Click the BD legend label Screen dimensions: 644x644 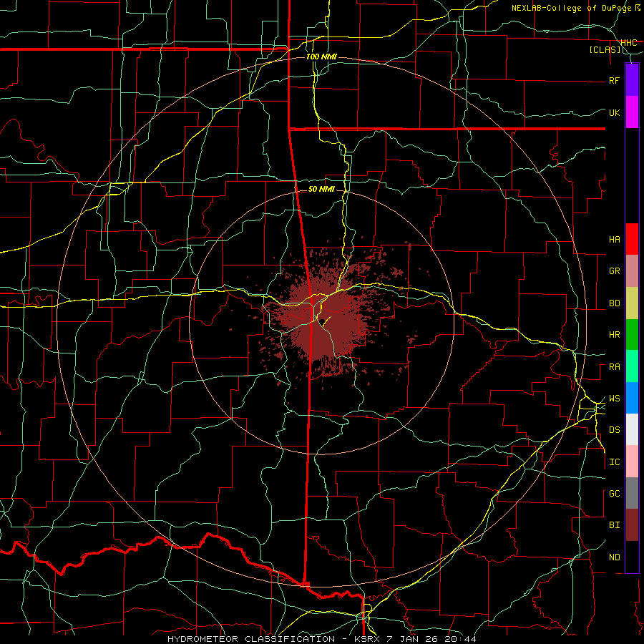tap(614, 303)
